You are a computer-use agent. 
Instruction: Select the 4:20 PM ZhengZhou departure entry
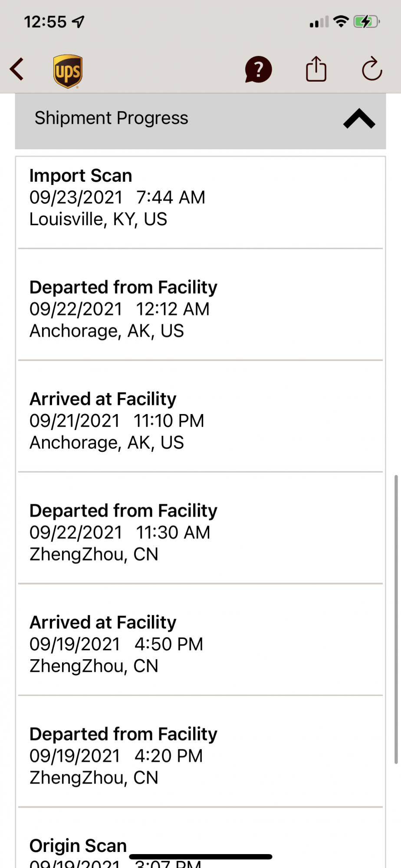(200, 756)
